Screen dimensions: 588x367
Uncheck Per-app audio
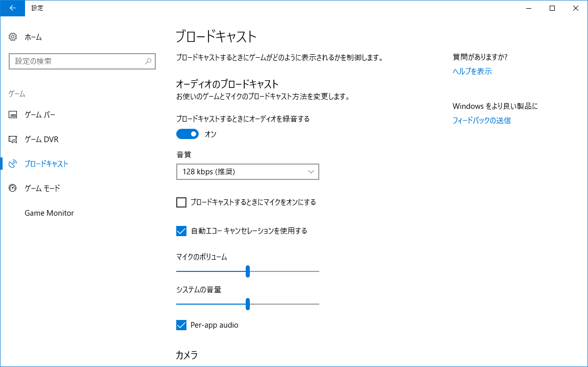(181, 325)
